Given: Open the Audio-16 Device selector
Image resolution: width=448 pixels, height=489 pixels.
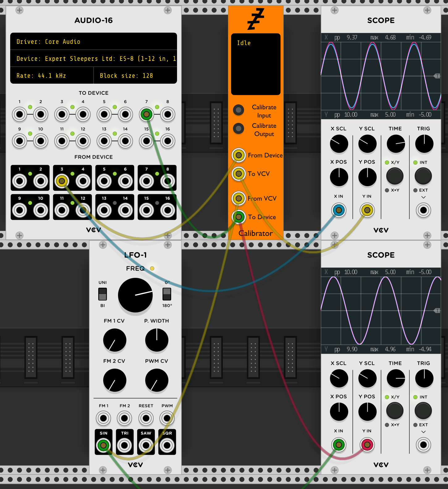Looking at the screenshot, I should [x=94, y=58].
